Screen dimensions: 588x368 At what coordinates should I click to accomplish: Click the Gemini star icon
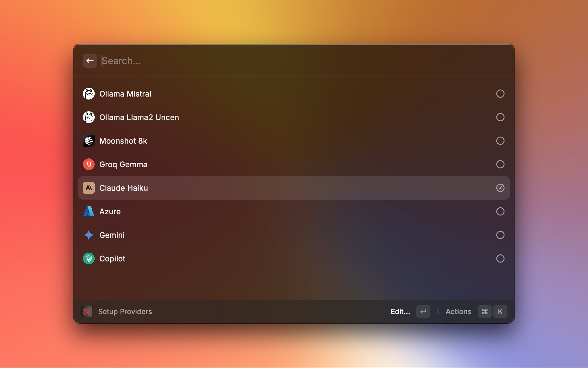pos(88,235)
